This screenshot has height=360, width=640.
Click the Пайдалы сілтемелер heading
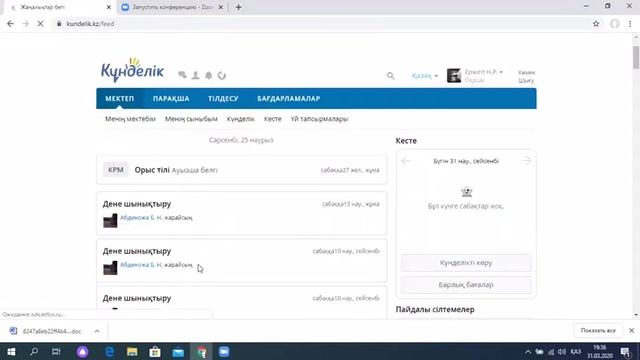(x=435, y=309)
